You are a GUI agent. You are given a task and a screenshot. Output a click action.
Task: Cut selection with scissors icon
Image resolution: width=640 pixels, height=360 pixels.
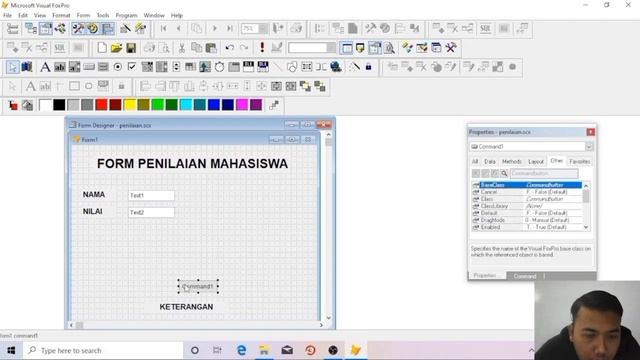coord(182,48)
